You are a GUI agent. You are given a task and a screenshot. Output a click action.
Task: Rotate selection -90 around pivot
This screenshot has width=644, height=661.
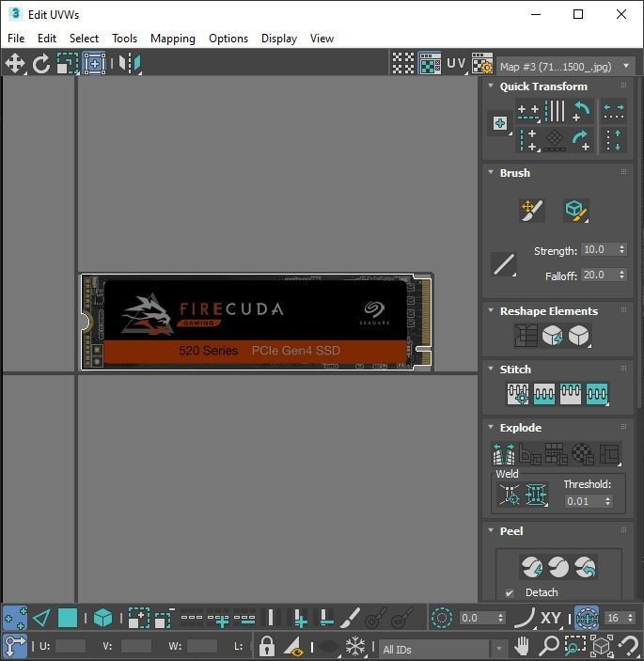582,111
